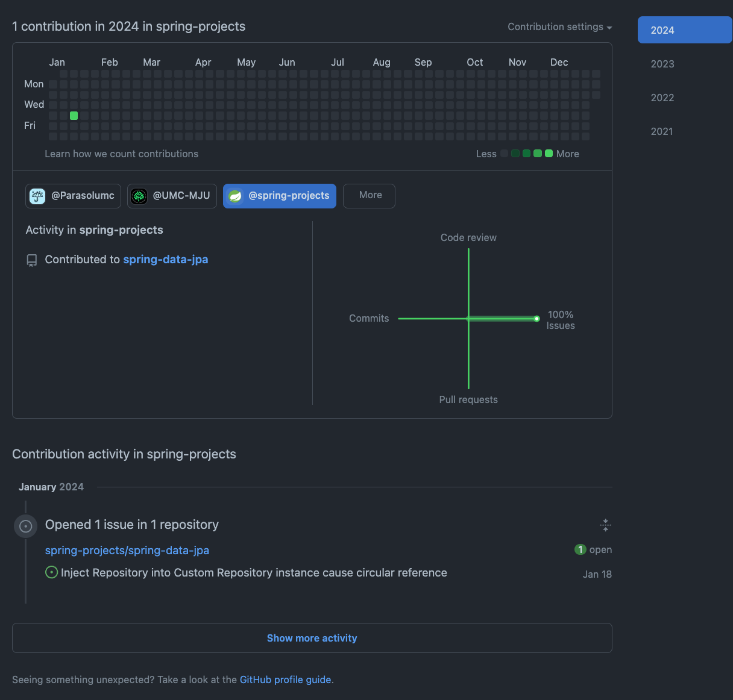733x700 pixels.
Task: Click the open-issue icon before 'Inject Repository'
Action: pos(52,572)
